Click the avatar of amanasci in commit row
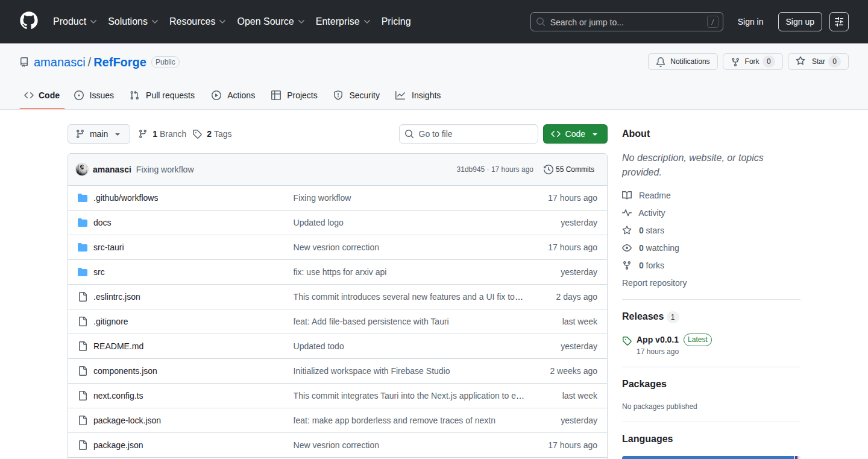868x459 pixels. coord(82,169)
